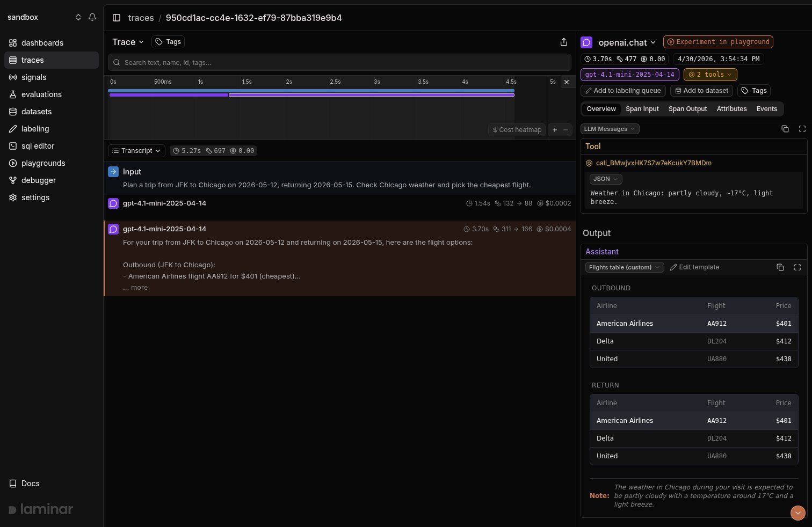Image resolution: width=812 pixels, height=527 pixels.
Task: Open the openai.chat span dropdown
Action: tap(627, 42)
